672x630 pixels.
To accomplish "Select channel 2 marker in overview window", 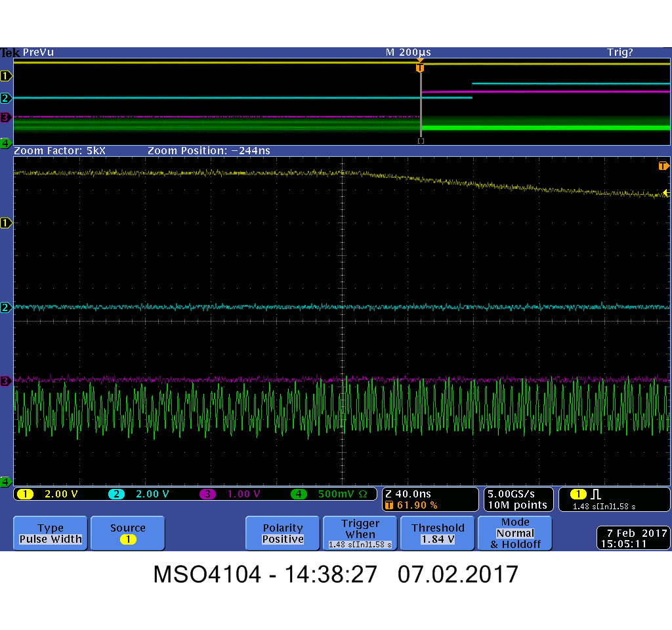I will pos(5,98).
